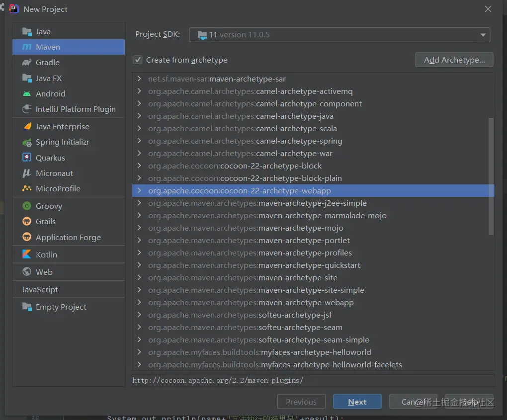Click the IntelliJ Platform Plugin icon
The height and width of the screenshot is (420, 507).
pos(27,109)
